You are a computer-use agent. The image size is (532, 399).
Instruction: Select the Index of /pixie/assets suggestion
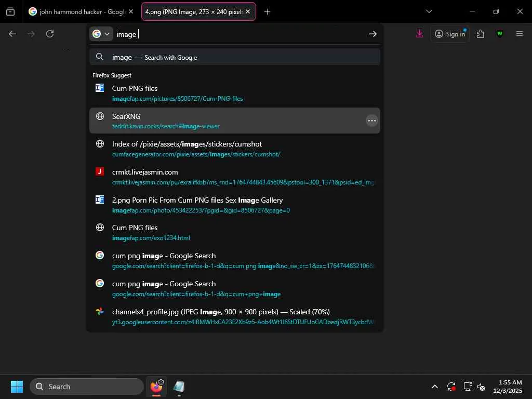point(235,149)
